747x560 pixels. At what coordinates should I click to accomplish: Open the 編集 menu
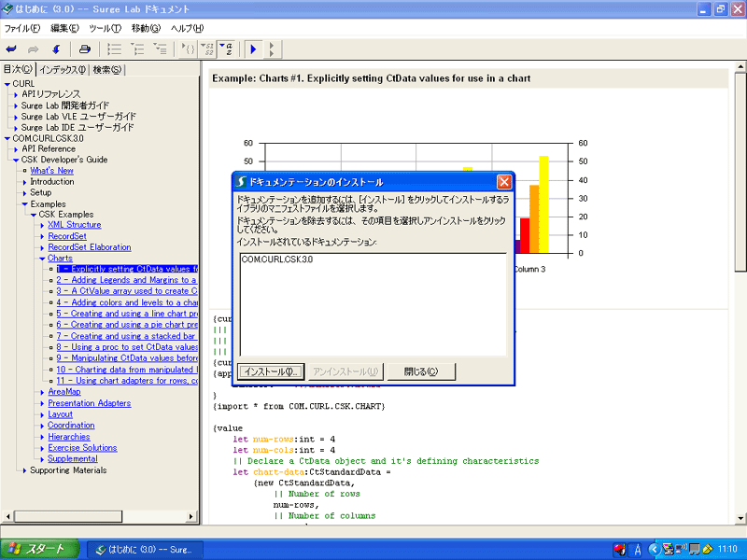tap(64, 29)
